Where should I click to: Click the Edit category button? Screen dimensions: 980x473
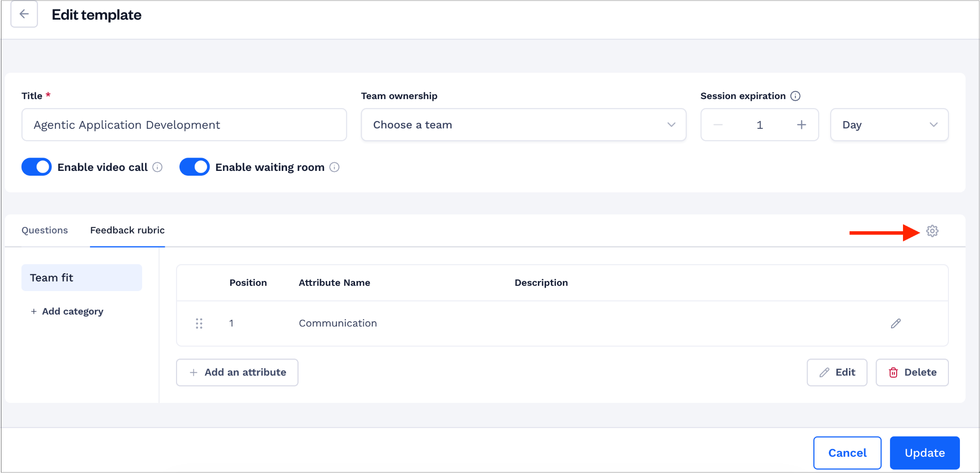pyautogui.click(x=837, y=372)
